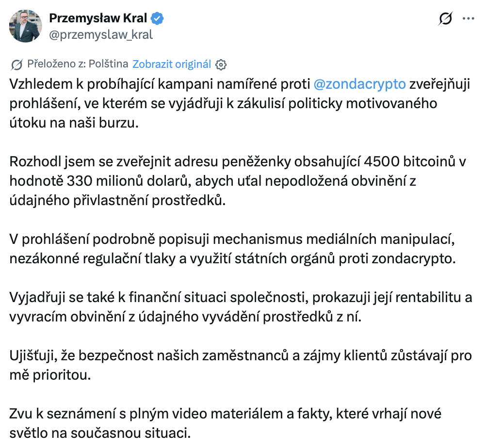Click the paragraph starting with Vzhledem

pyautogui.click(x=194, y=103)
